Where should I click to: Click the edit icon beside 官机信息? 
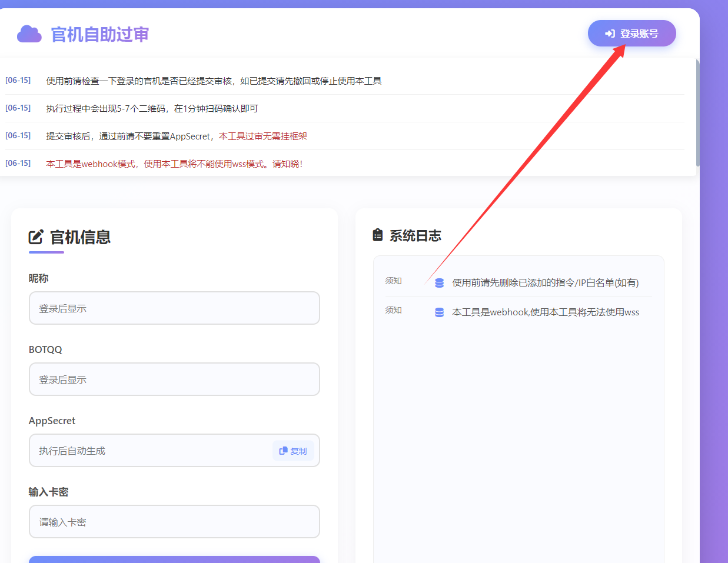36,236
